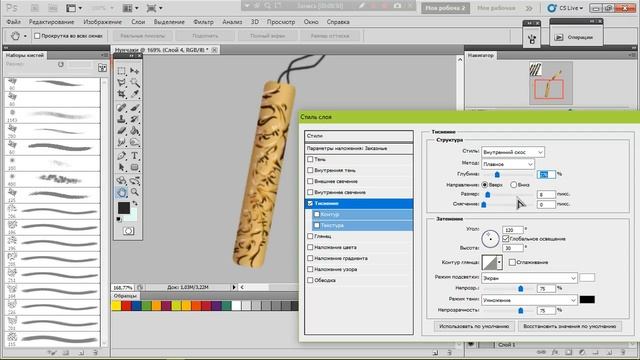Launch Bridge from the application bar

pos(35,8)
